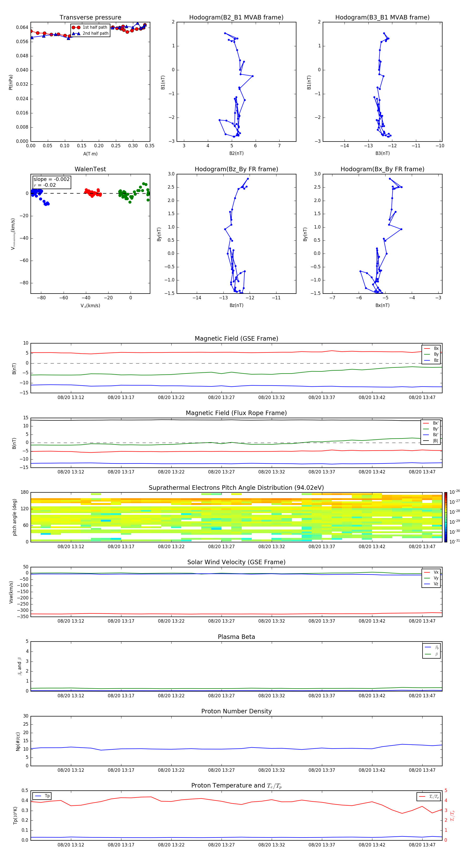
Task: Click the "pitch angle (deg)" y-axis label
Action: click(x=14, y=517)
